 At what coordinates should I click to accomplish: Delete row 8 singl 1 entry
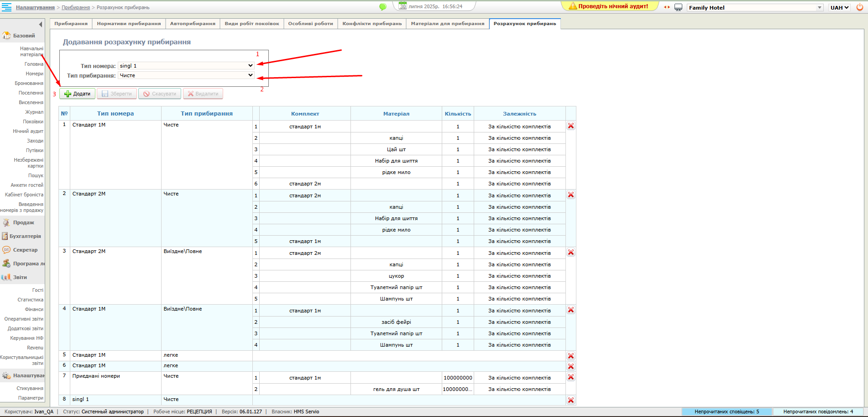point(570,400)
